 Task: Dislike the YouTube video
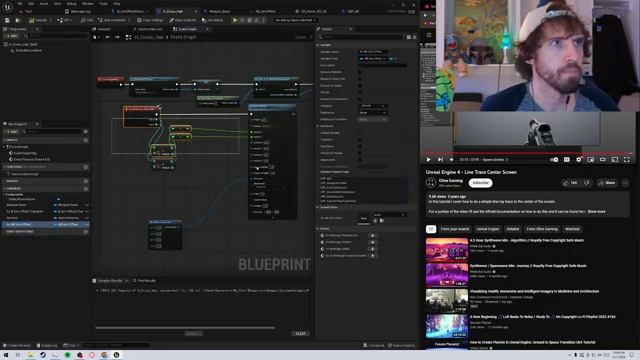[587, 183]
